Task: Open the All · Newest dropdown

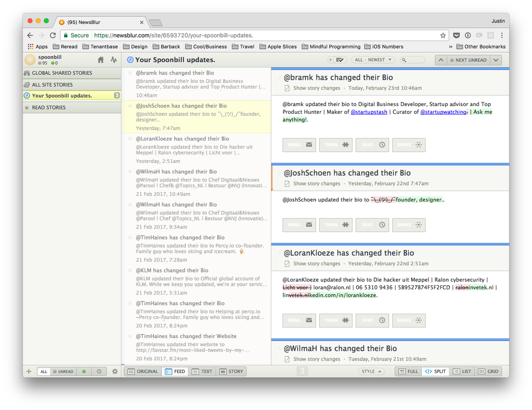Action: (x=373, y=60)
